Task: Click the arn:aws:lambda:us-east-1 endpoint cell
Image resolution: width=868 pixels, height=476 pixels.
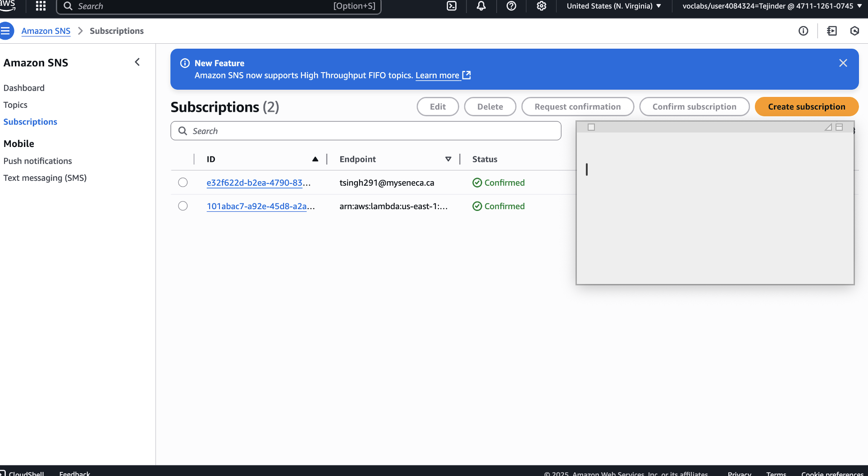Action: [393, 206]
